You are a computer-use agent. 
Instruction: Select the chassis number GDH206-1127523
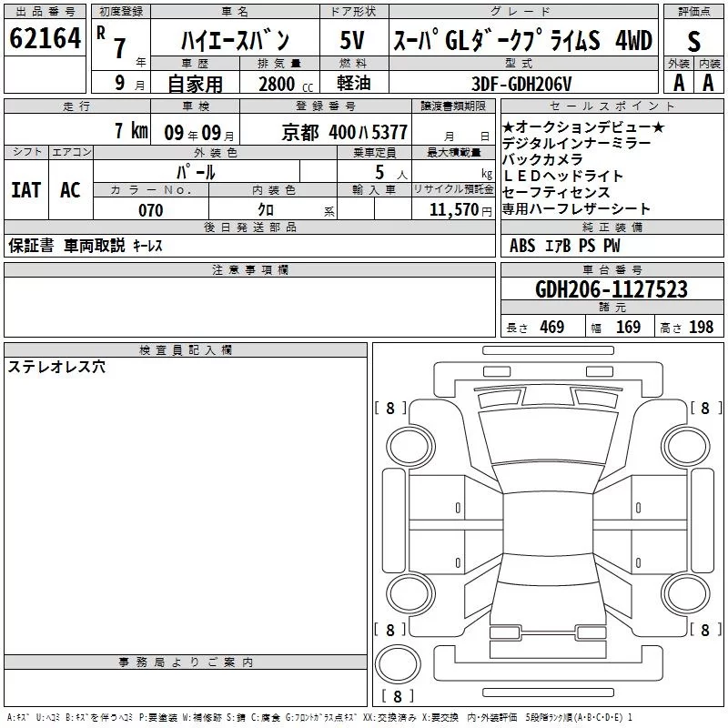click(612, 290)
